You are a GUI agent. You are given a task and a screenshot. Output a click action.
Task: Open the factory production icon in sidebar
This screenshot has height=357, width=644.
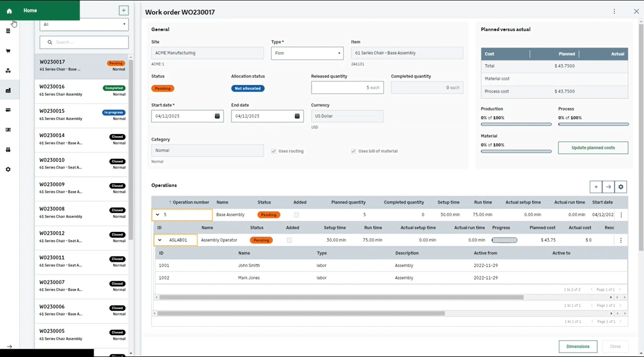(x=8, y=90)
